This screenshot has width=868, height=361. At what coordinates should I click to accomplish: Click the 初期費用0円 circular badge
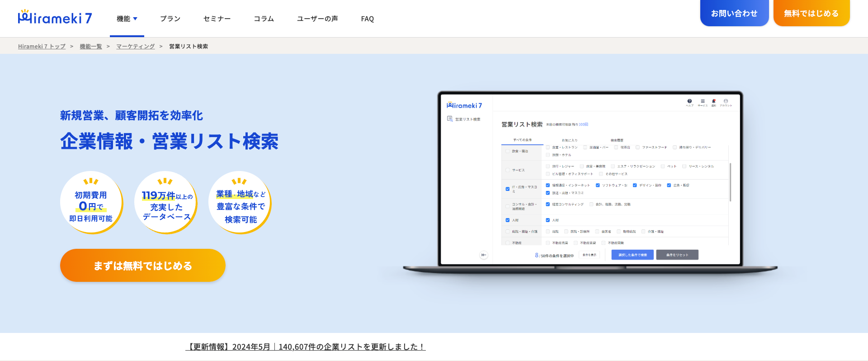coord(91,202)
